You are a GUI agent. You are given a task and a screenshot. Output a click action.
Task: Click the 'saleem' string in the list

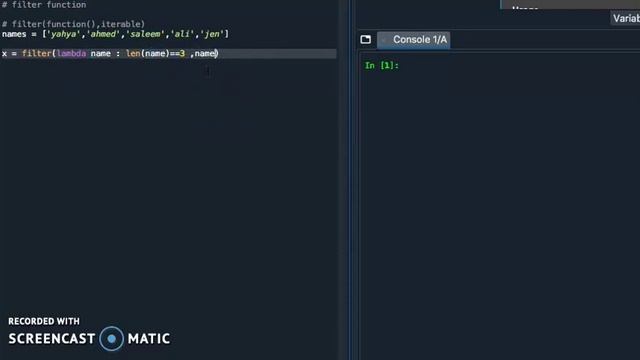(x=145, y=34)
